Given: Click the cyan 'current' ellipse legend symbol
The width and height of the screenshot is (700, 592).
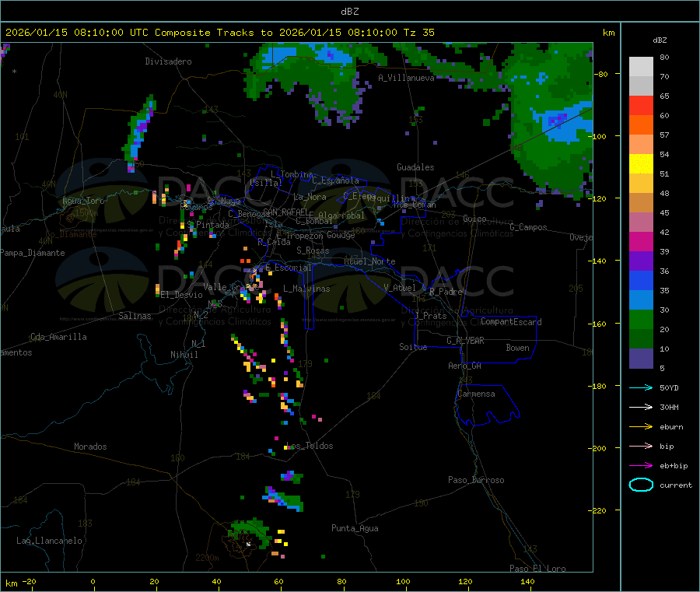Looking at the screenshot, I should (x=641, y=485).
